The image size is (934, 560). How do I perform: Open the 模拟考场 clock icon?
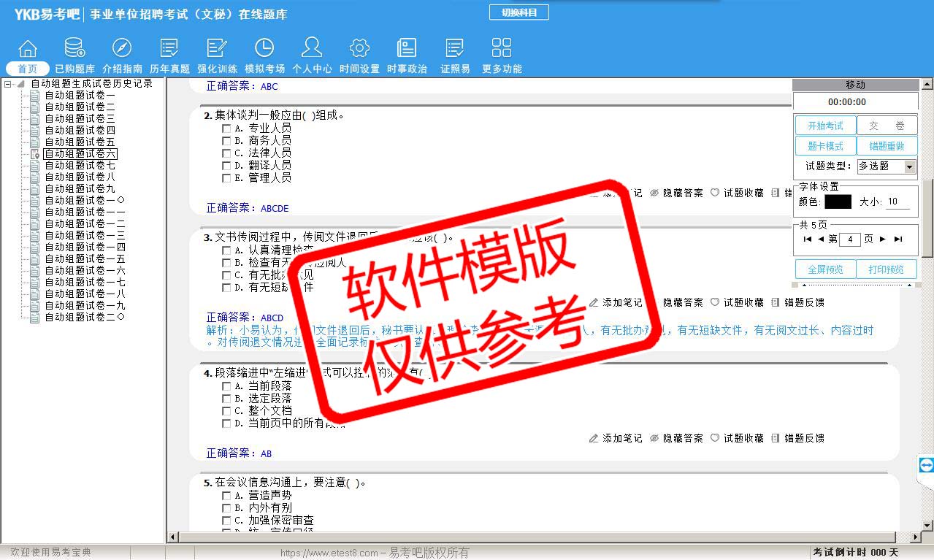[x=264, y=49]
